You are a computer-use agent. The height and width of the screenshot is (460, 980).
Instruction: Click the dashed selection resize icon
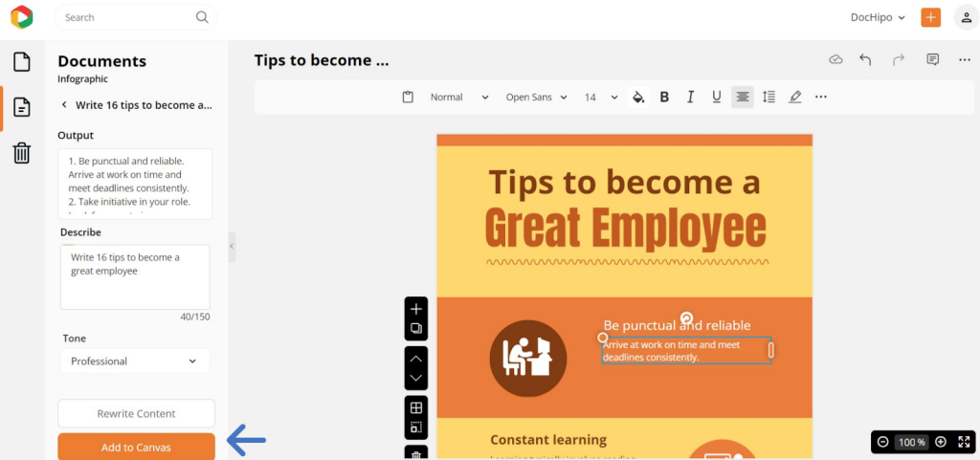pos(416,427)
